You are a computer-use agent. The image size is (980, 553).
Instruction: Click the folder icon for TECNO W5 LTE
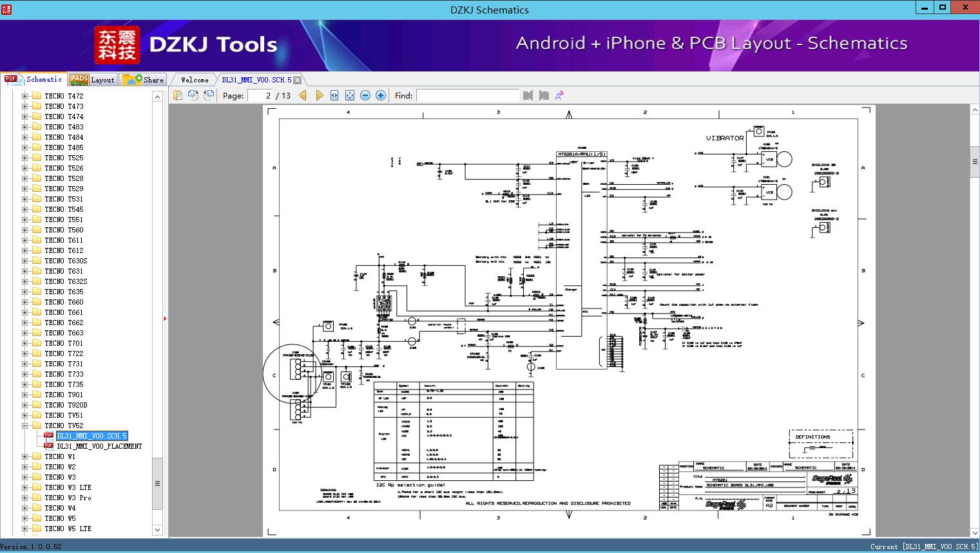pyautogui.click(x=37, y=529)
